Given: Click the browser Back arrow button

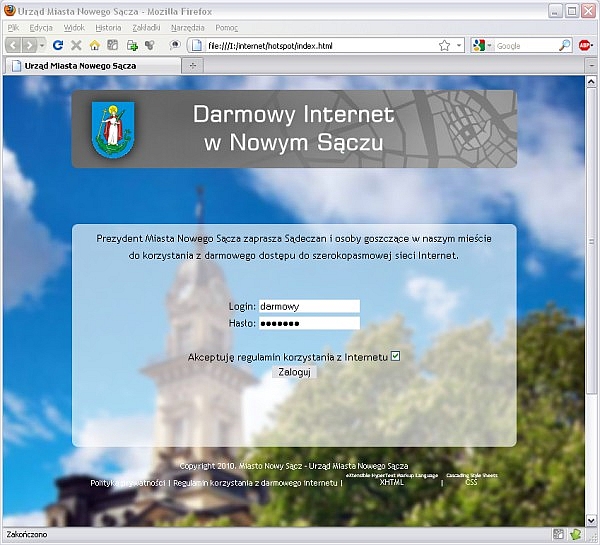Looking at the screenshot, I should [x=13, y=46].
